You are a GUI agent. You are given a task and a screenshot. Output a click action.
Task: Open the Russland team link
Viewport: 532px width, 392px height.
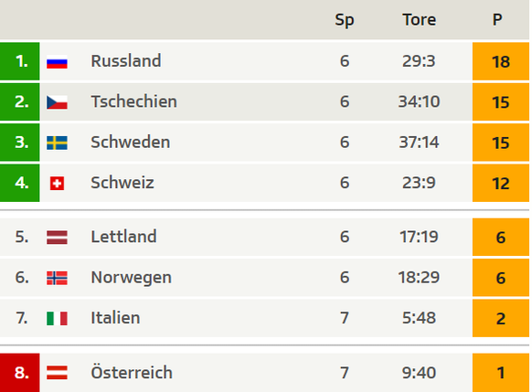pos(126,61)
